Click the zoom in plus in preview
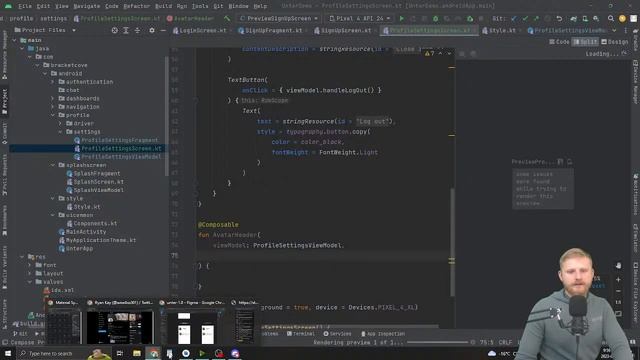The width and height of the screenshot is (640, 360). [x=618, y=280]
